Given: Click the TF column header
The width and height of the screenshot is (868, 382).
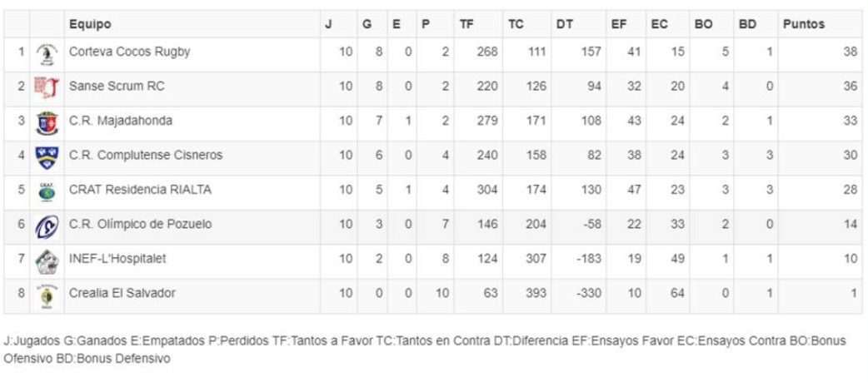Looking at the screenshot, I should click(x=466, y=24).
